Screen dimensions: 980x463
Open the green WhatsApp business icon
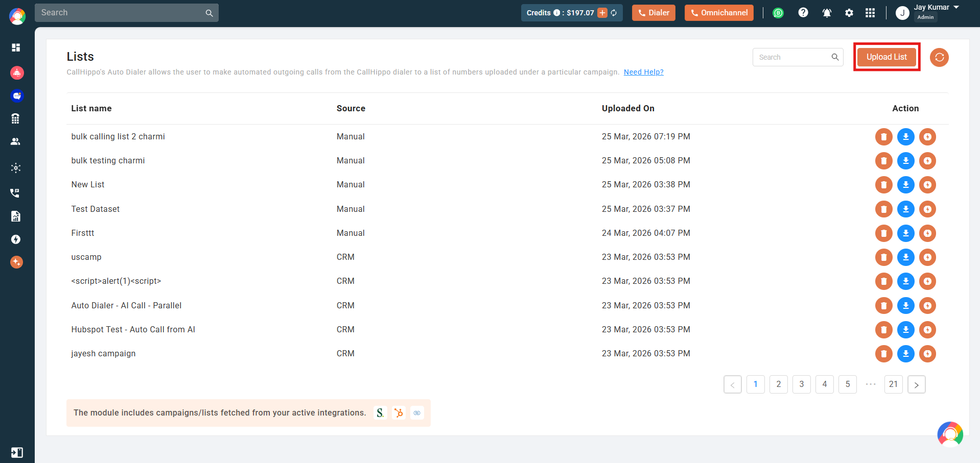(778, 13)
